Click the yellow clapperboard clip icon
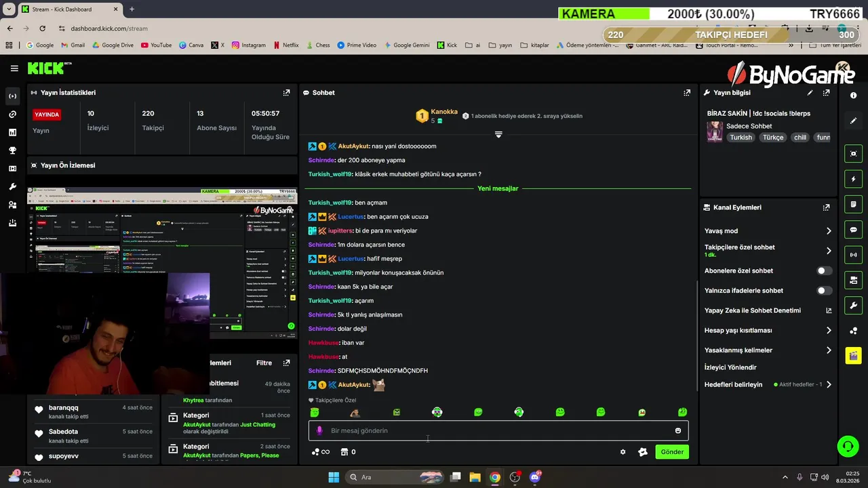The width and height of the screenshot is (868, 488). tap(853, 355)
